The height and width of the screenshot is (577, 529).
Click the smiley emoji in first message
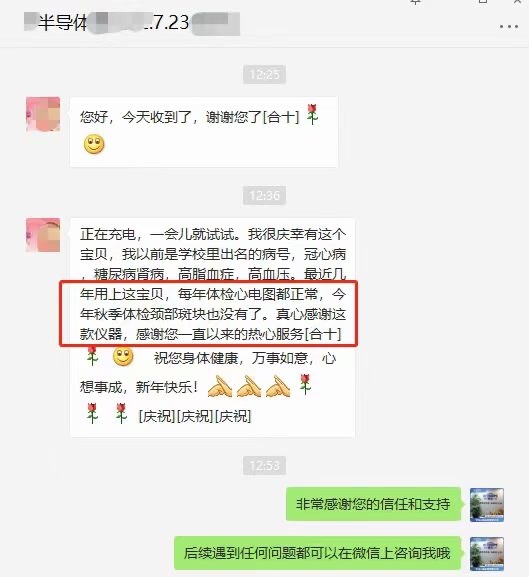point(94,144)
